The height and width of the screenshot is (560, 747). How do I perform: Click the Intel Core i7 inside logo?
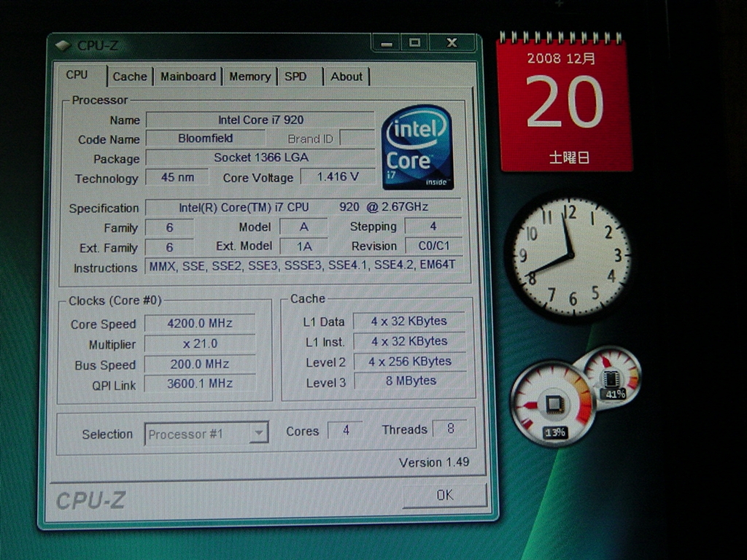[x=417, y=147]
